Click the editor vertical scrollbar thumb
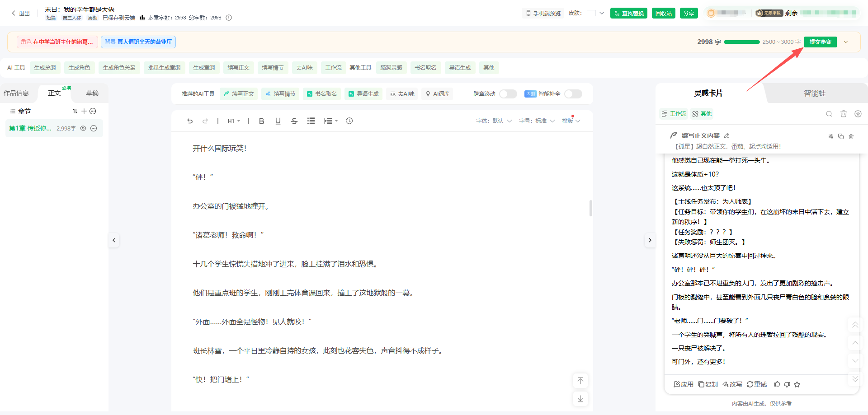Screen dimensions: 868x415 [x=591, y=208]
